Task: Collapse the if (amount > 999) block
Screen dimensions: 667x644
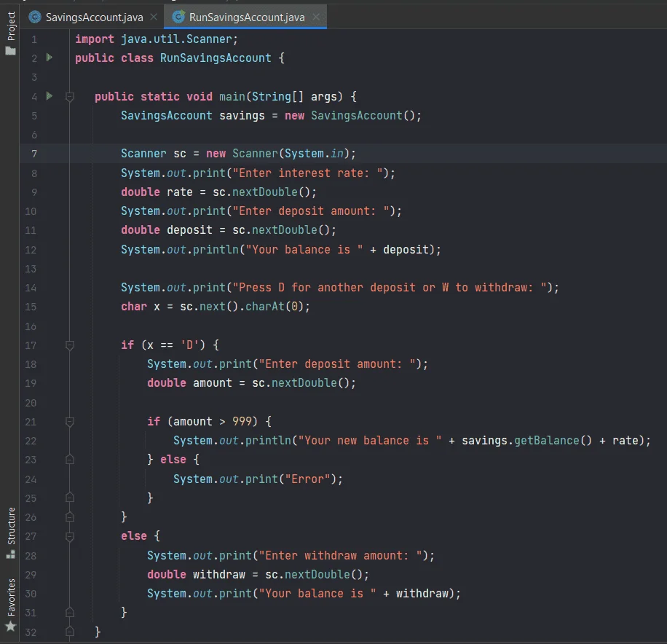Action: tap(70, 422)
